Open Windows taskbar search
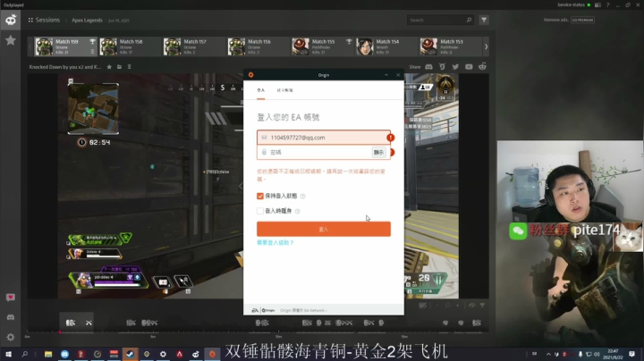Viewport: 644px width, 361px height. [x=25, y=354]
